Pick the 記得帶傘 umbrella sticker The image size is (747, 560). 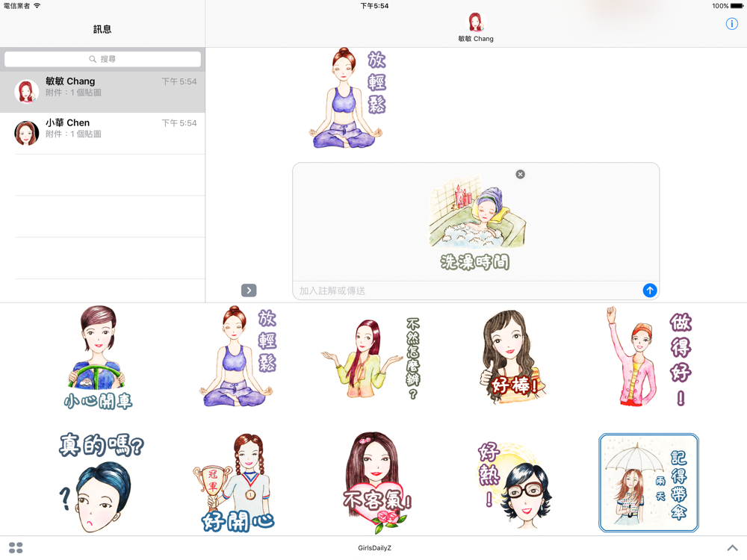pos(649,482)
